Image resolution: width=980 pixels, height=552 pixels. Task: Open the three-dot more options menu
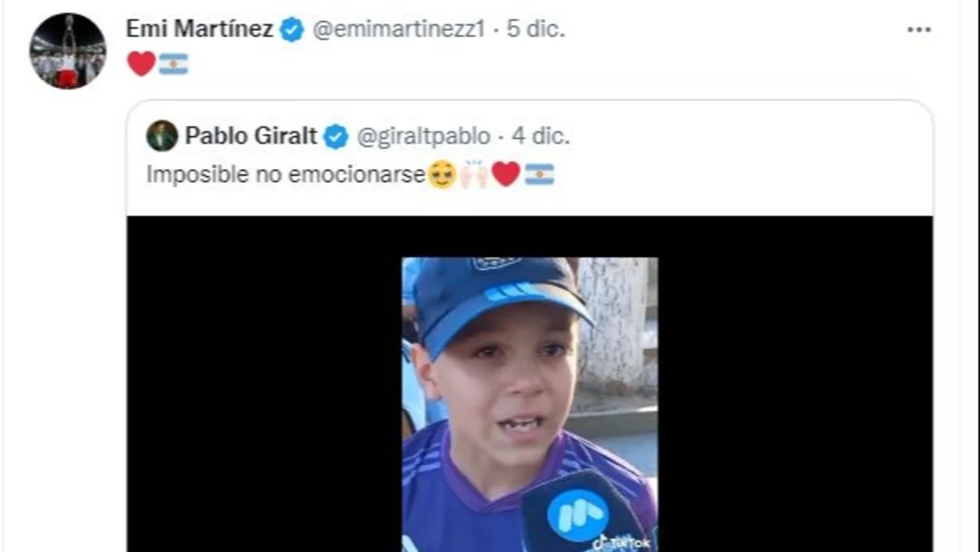(919, 30)
